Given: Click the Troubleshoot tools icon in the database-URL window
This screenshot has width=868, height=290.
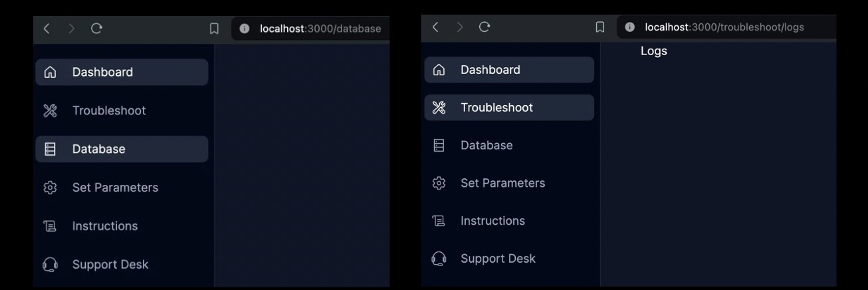Looking at the screenshot, I should point(50,111).
